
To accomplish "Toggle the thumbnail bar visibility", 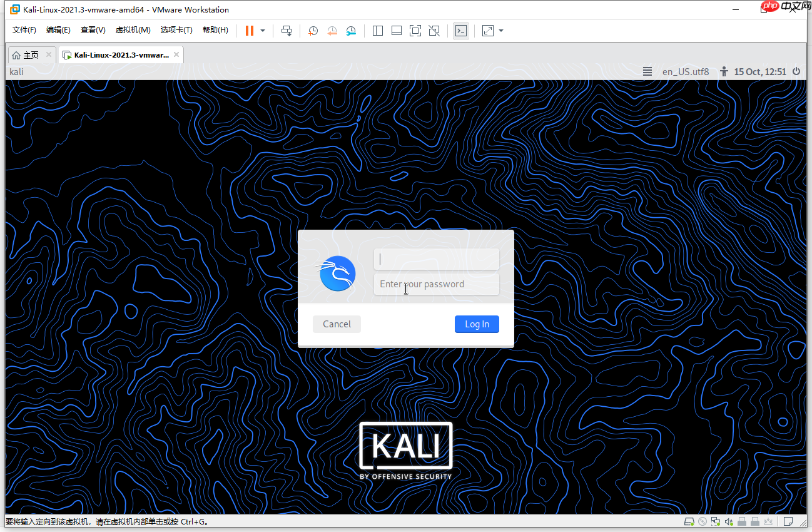I will tap(396, 30).
